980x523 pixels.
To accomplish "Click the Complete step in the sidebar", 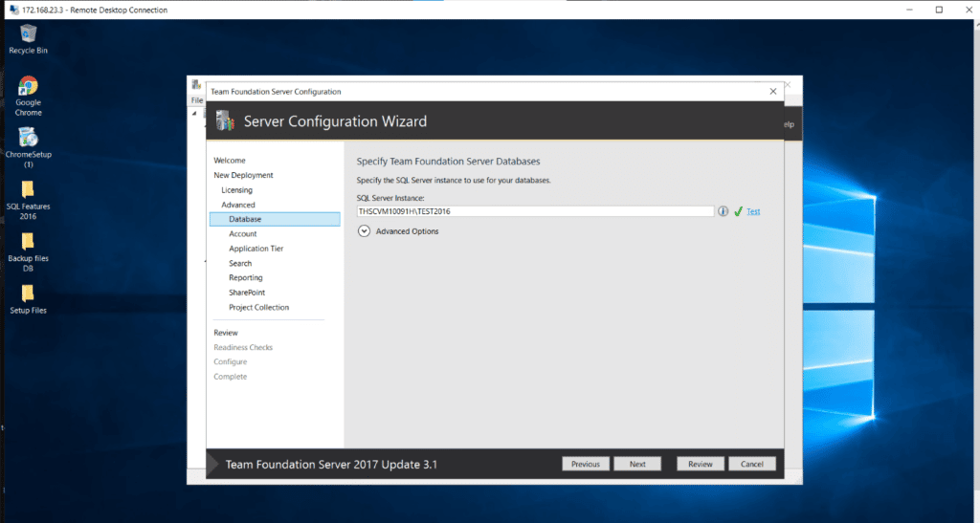I will pyautogui.click(x=230, y=377).
